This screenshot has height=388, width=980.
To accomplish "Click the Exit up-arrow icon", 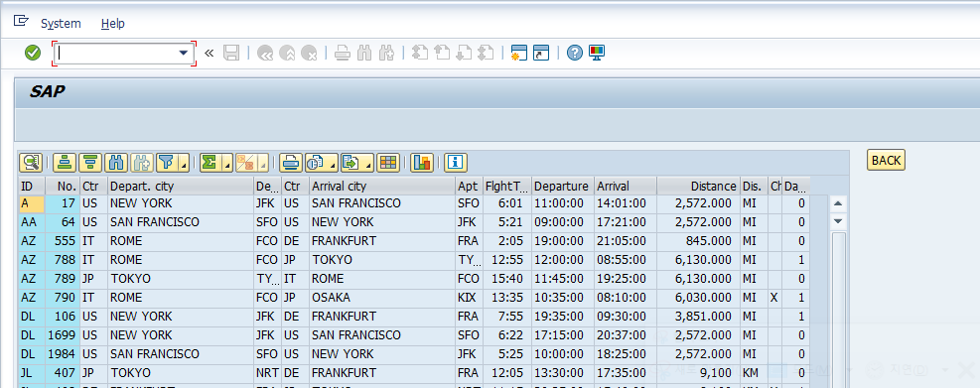I will 287,54.
